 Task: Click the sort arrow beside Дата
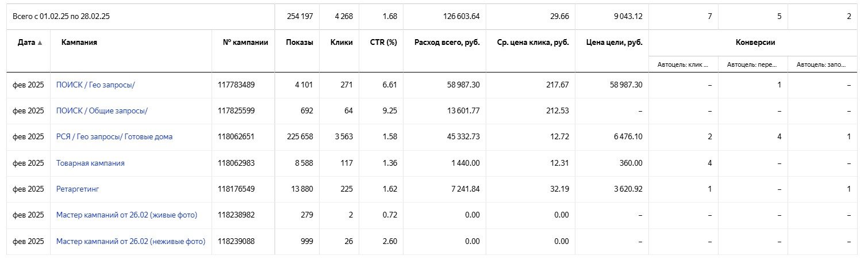40,43
